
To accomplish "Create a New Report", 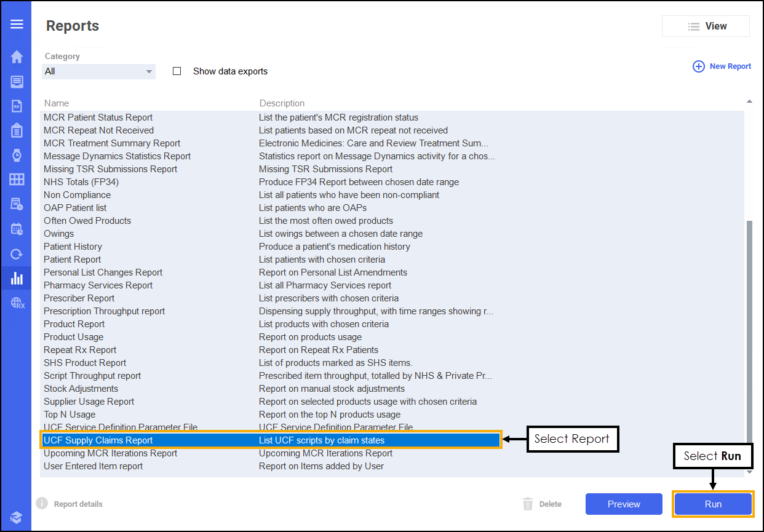I will pyautogui.click(x=722, y=66).
